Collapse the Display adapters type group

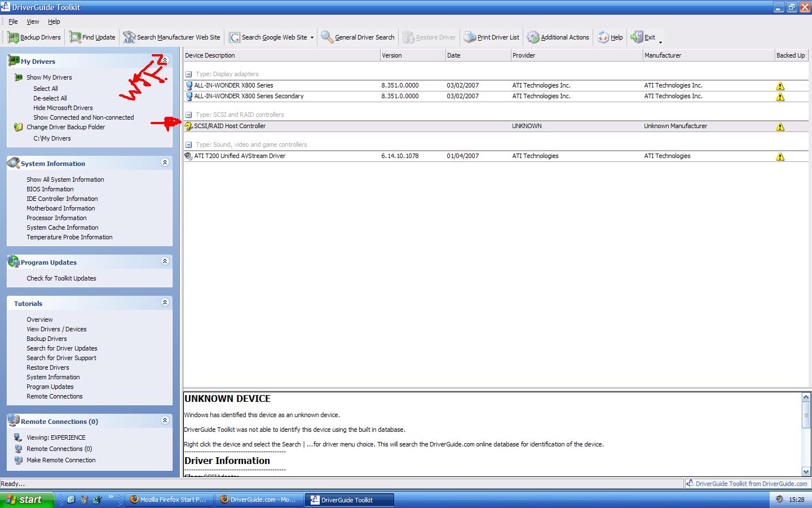[189, 74]
